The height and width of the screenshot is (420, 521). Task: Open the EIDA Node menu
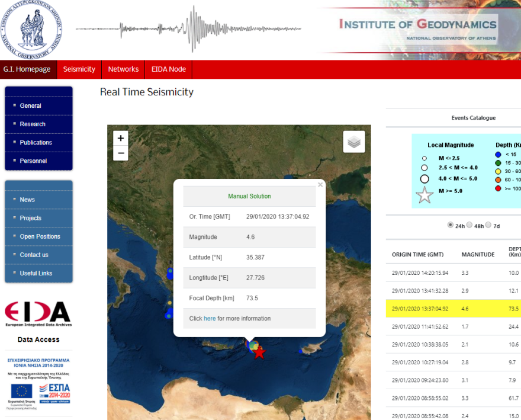point(168,69)
